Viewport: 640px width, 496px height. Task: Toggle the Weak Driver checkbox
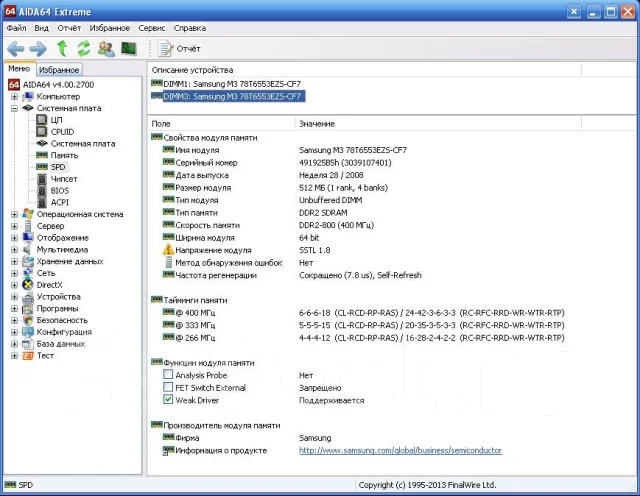(168, 399)
